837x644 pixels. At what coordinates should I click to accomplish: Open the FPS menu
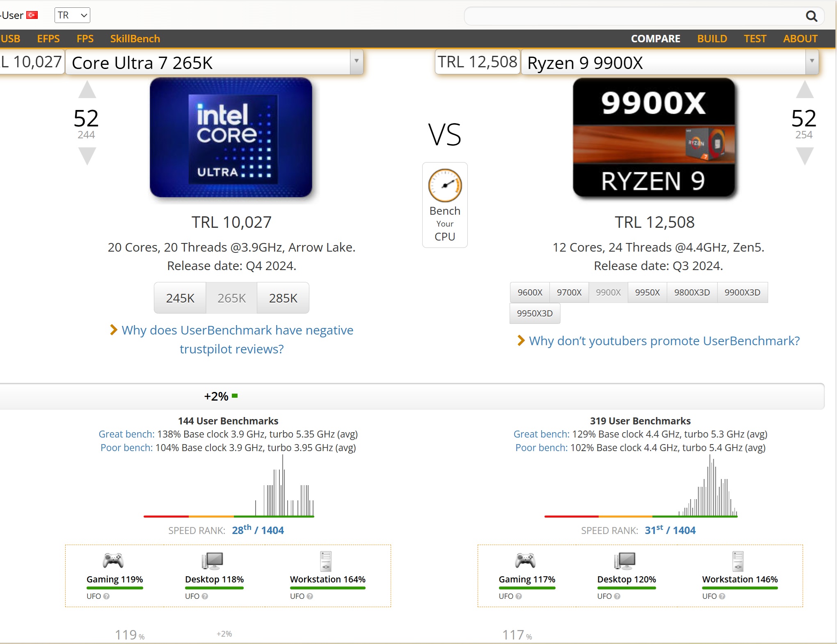(85, 39)
